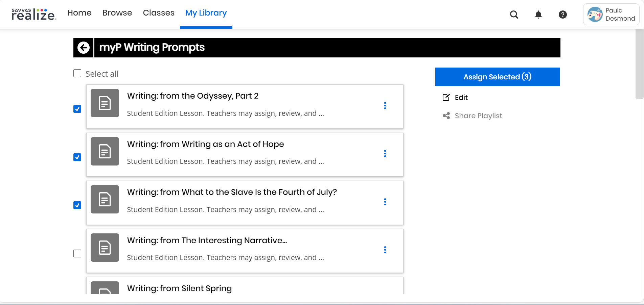Image resolution: width=644 pixels, height=305 pixels.
Task: Switch to the Classes tab
Action: (x=159, y=13)
